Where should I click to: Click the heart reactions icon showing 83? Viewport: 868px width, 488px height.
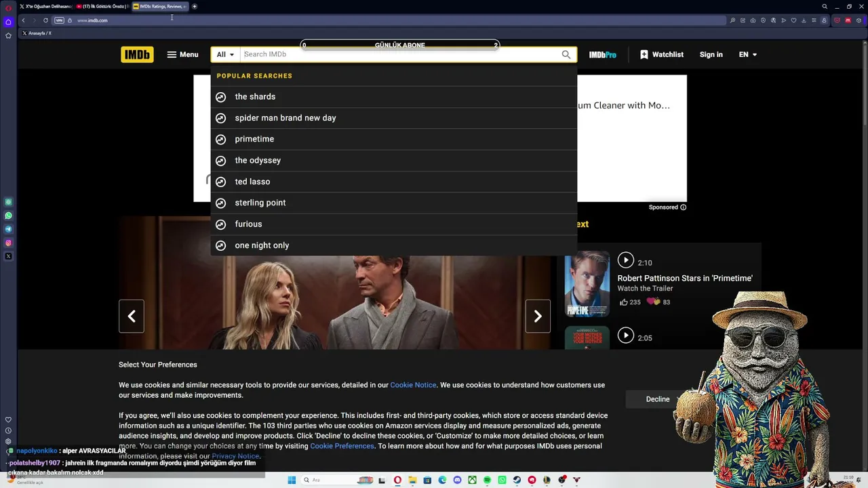[x=653, y=302]
